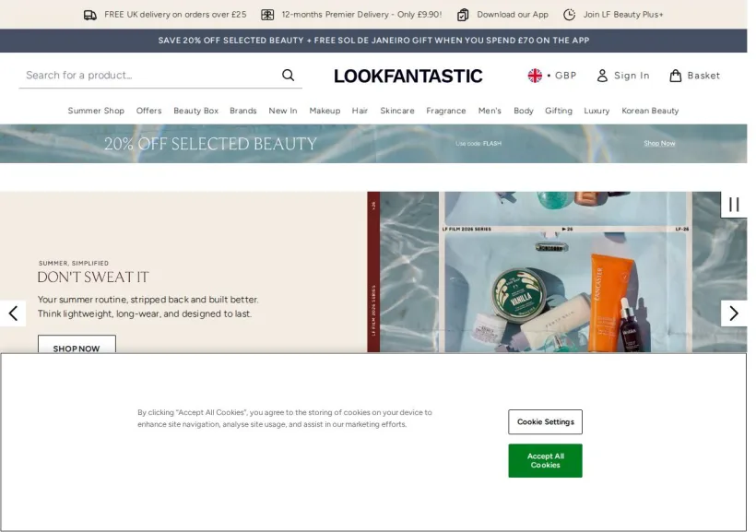Image resolution: width=756 pixels, height=532 pixels.
Task: Click the Premier Delivery gift box icon
Action: [267, 15]
